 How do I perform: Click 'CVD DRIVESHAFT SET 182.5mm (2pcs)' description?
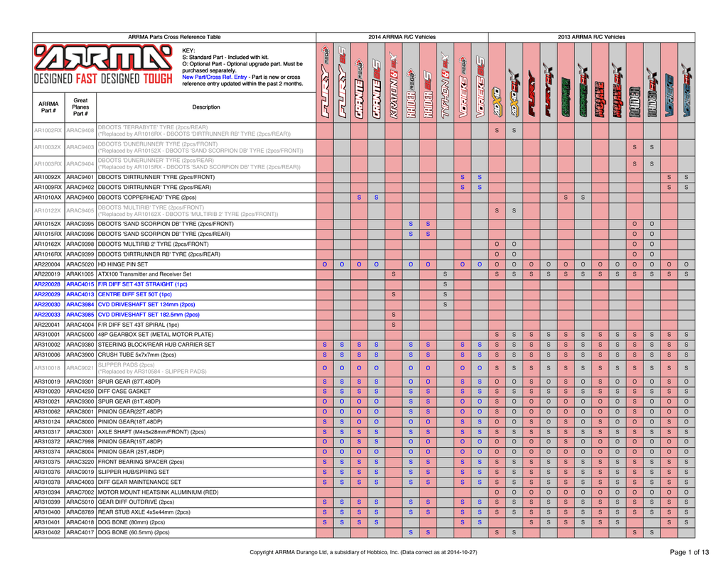(x=149, y=315)
